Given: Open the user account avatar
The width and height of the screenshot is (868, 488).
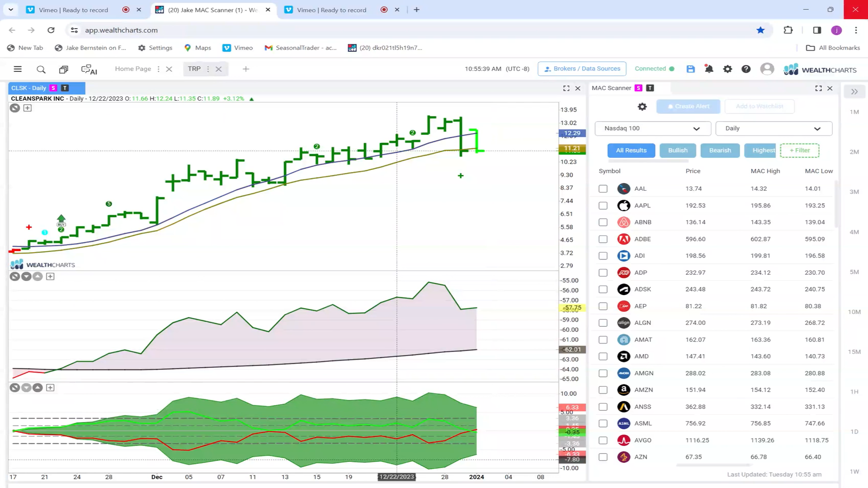Looking at the screenshot, I should tap(767, 69).
